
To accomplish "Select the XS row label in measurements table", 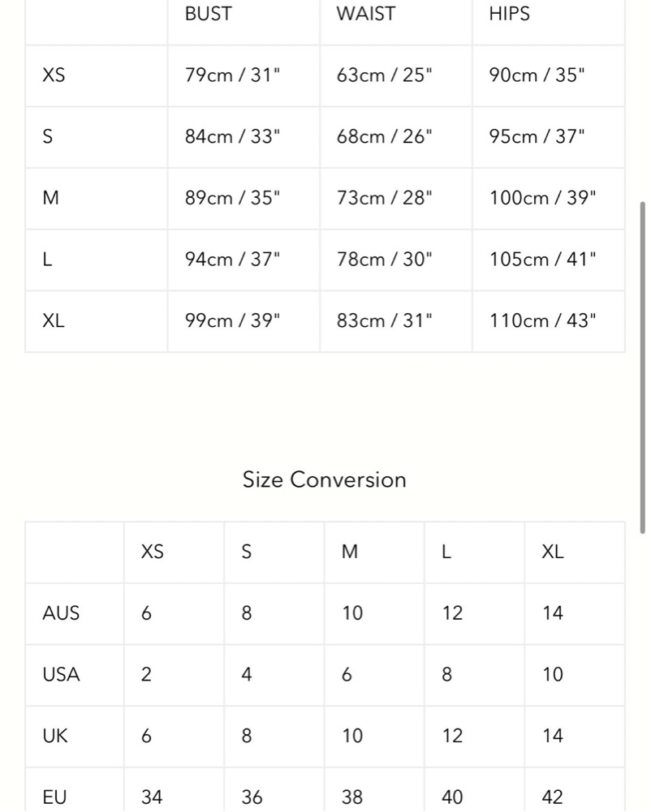I will click(x=54, y=75).
